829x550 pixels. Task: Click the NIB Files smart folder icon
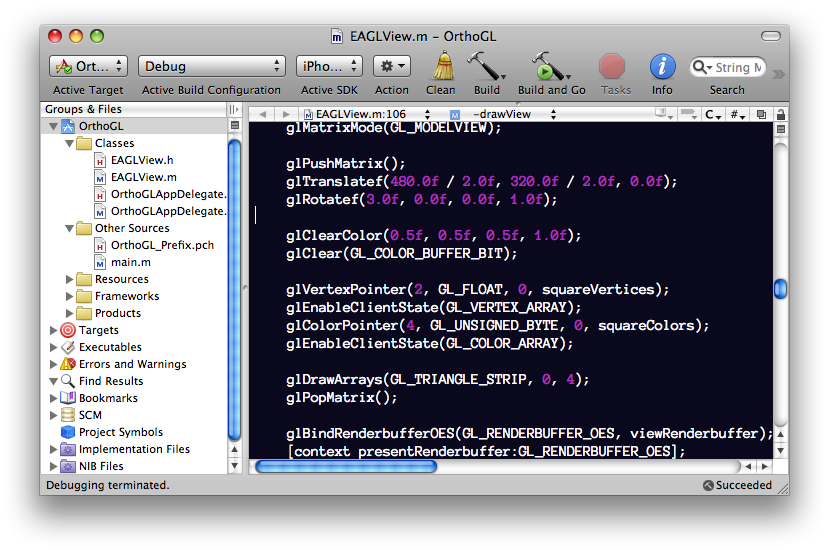pos(68,466)
